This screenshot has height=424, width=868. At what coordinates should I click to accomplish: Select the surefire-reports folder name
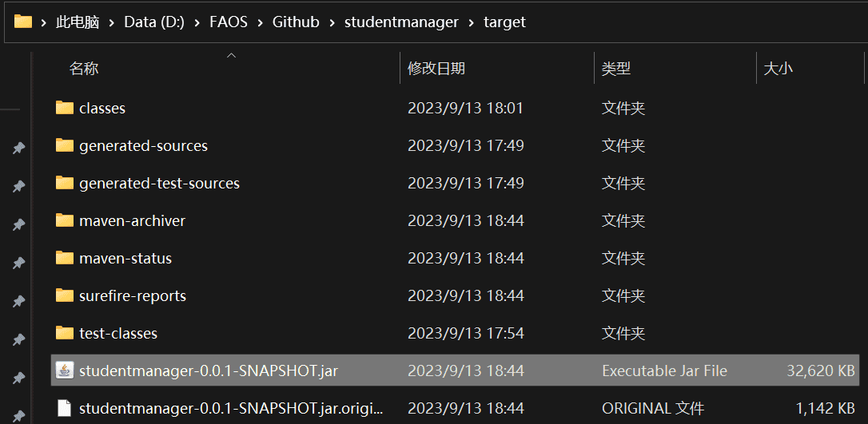pos(133,296)
